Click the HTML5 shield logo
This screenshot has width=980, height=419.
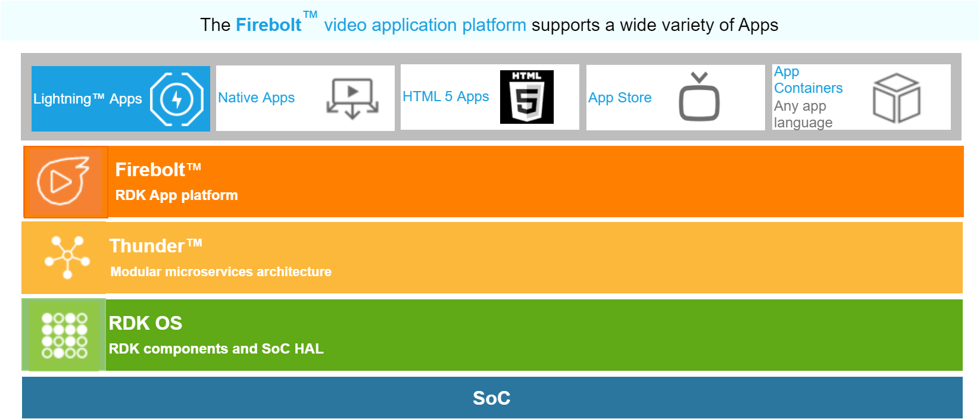(527, 97)
